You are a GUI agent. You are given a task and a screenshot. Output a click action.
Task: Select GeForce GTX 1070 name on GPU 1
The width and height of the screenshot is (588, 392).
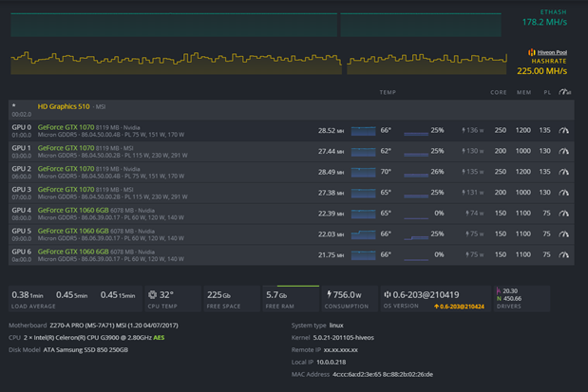(66, 148)
